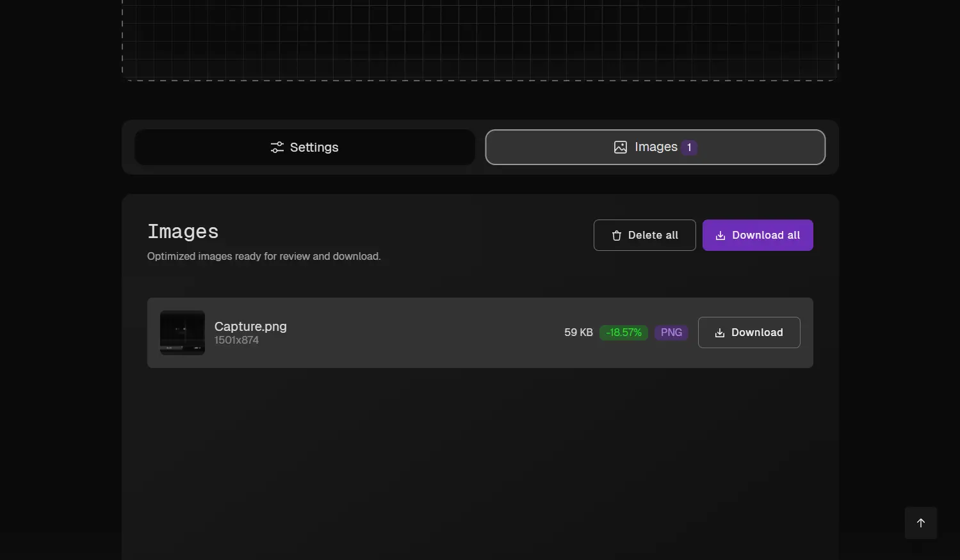Download the Capture.png file

click(749, 332)
